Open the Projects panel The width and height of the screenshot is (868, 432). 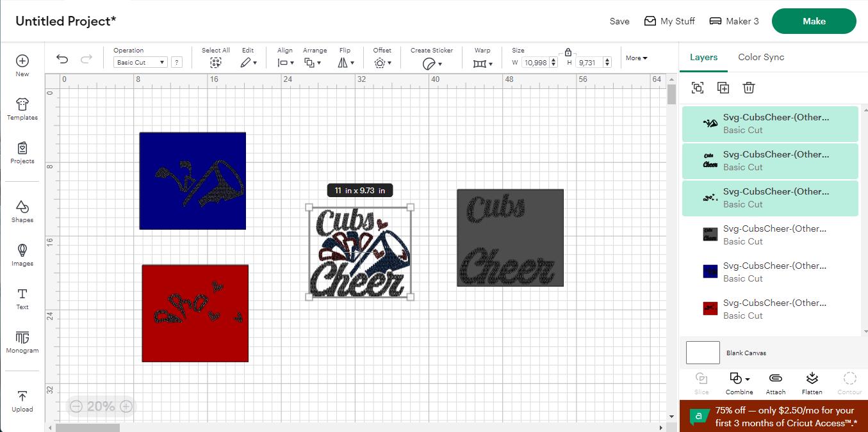pos(22,153)
